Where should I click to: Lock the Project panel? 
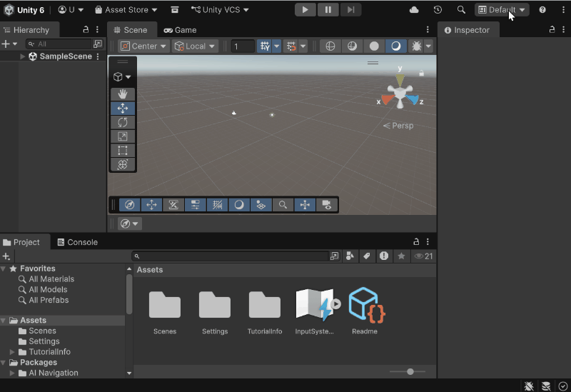click(x=416, y=241)
